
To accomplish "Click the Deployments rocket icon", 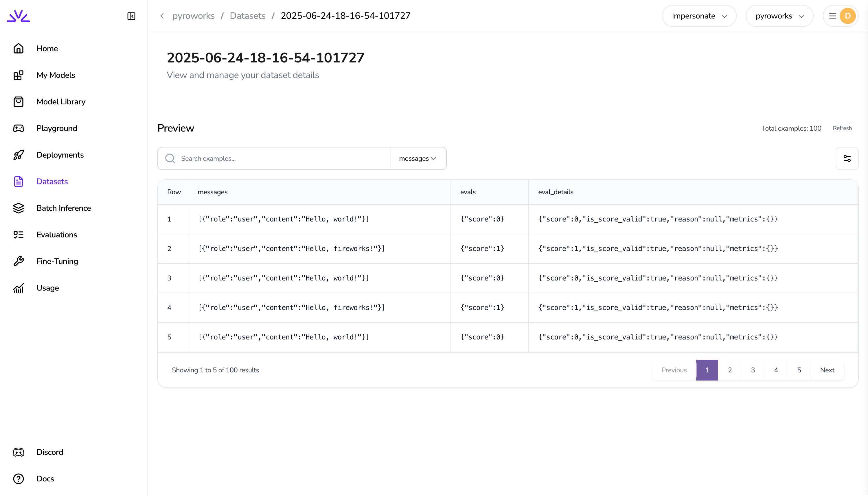I will 18,155.
